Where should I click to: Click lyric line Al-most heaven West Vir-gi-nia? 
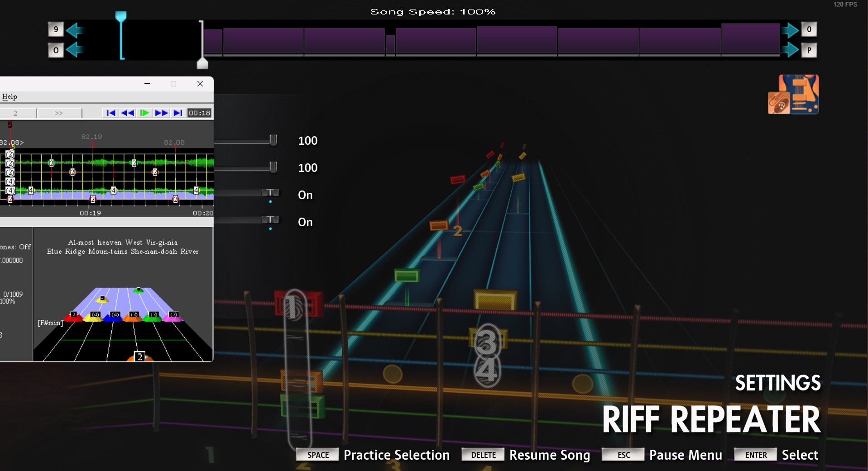coord(123,243)
